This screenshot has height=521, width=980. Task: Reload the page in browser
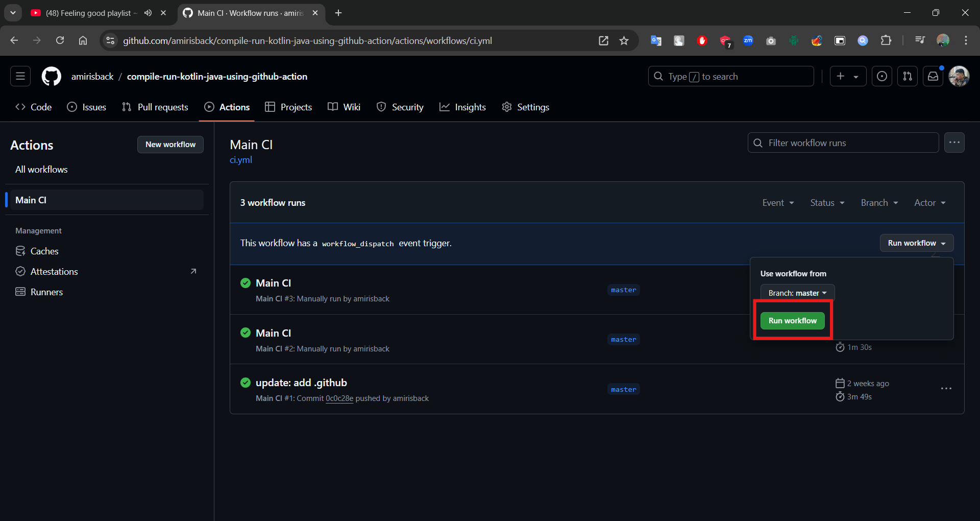click(x=60, y=41)
